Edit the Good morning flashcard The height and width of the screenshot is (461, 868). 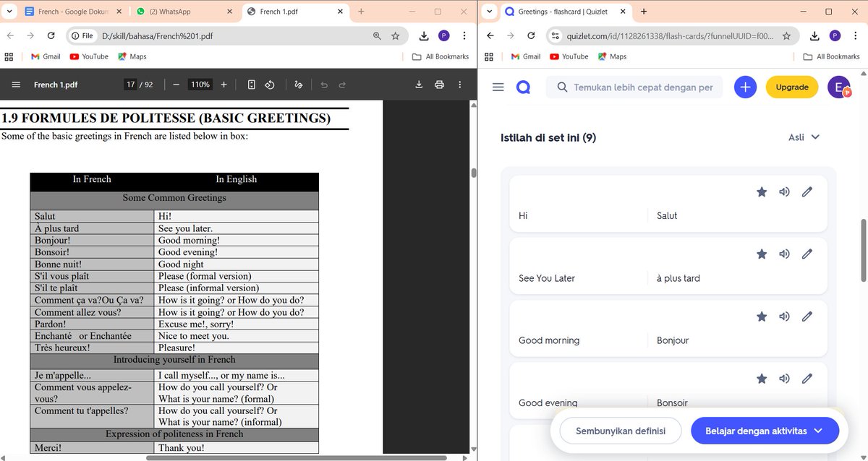tap(807, 316)
